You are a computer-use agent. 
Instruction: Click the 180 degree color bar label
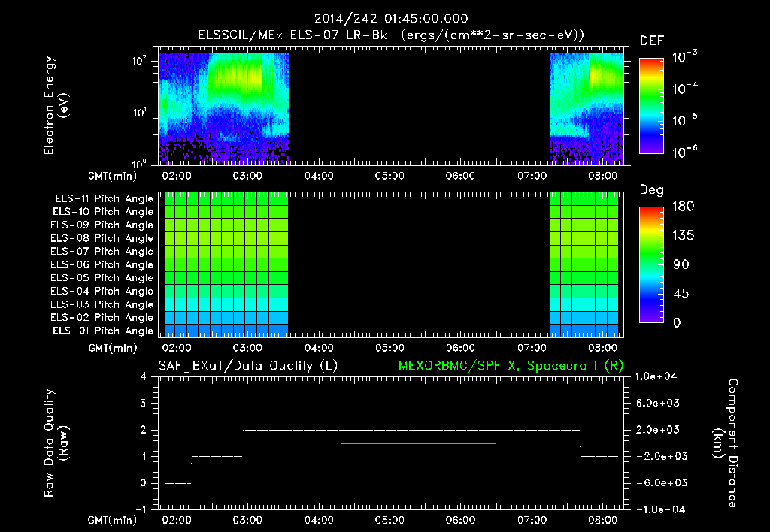pyautogui.click(x=683, y=207)
